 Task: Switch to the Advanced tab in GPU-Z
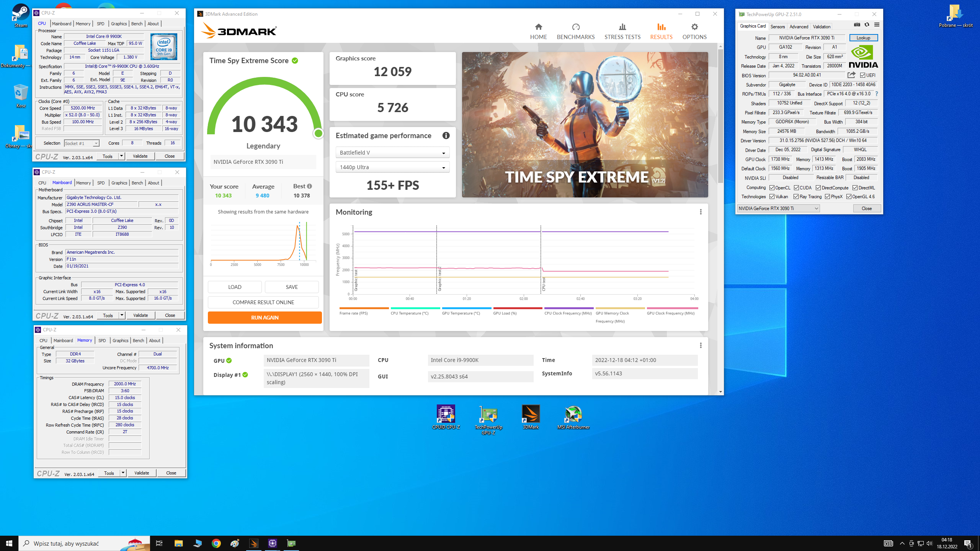[x=799, y=26]
